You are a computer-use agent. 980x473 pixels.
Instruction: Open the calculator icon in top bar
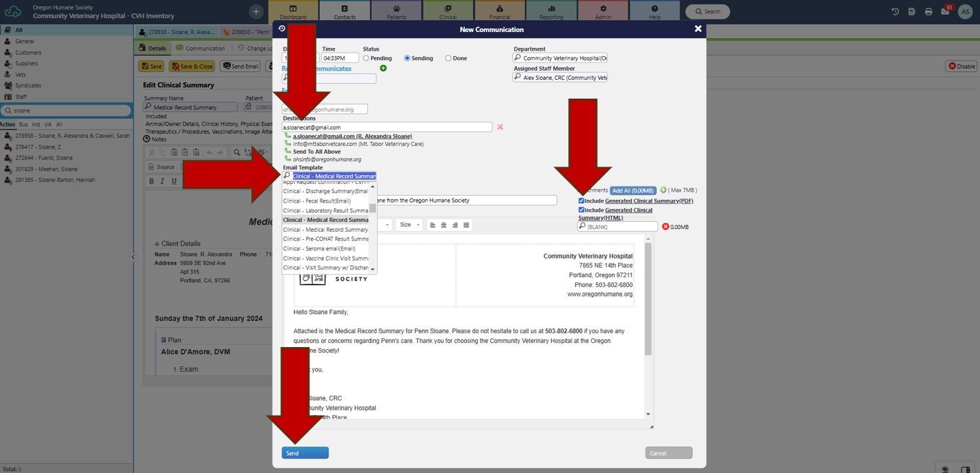(x=911, y=11)
